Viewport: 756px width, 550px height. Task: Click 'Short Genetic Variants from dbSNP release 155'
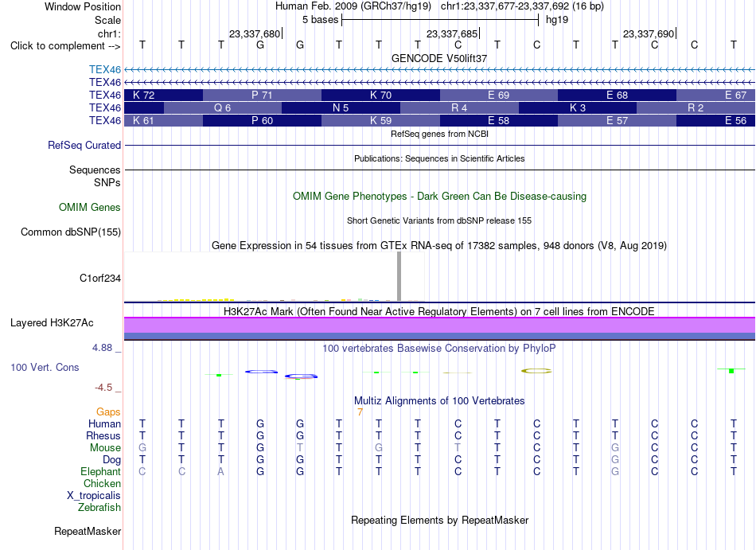(439, 220)
